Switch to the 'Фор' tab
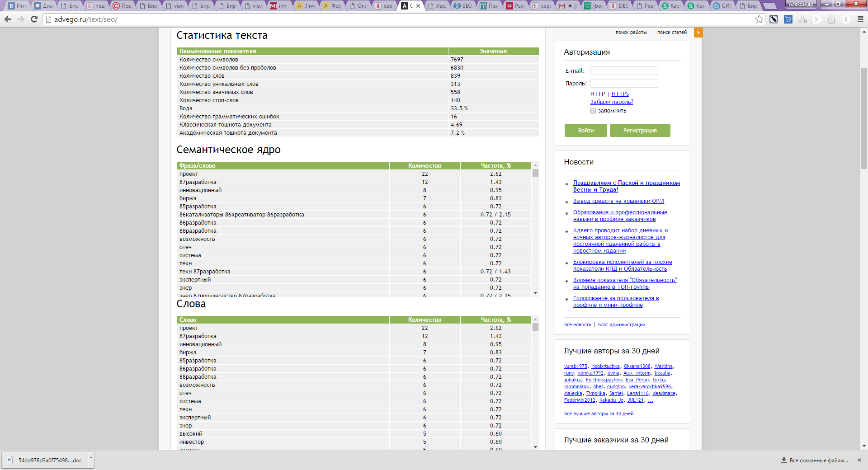Screen dimensions: 868x470 tap(332, 6)
